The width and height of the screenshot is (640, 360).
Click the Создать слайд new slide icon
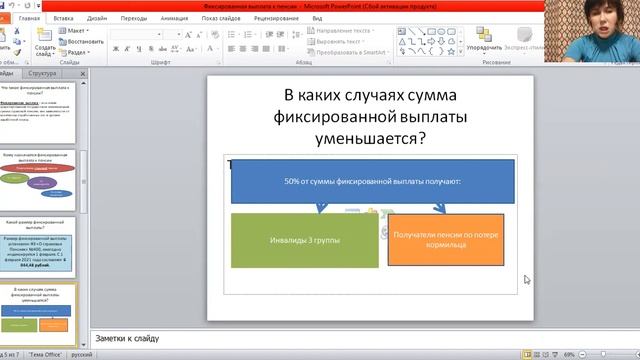(x=44, y=35)
